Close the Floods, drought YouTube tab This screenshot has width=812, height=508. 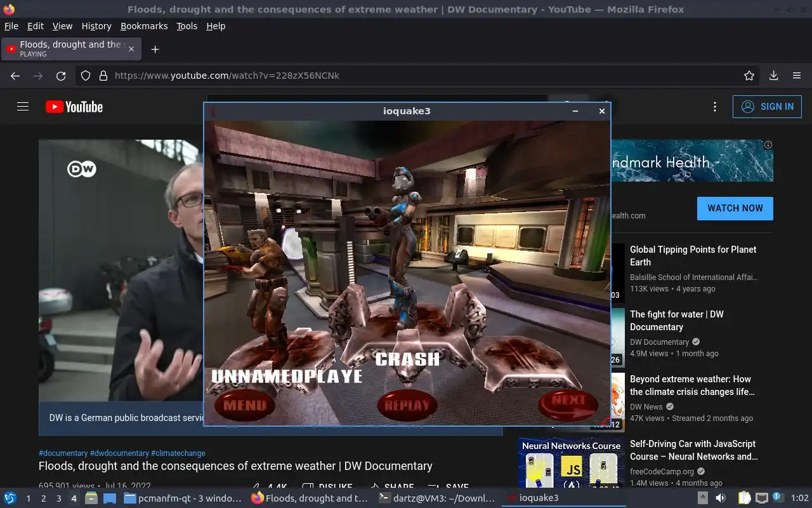[x=131, y=49]
